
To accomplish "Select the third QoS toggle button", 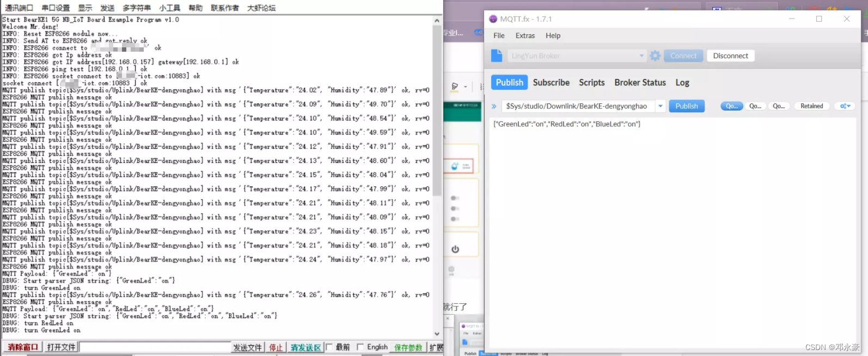I will [779, 106].
